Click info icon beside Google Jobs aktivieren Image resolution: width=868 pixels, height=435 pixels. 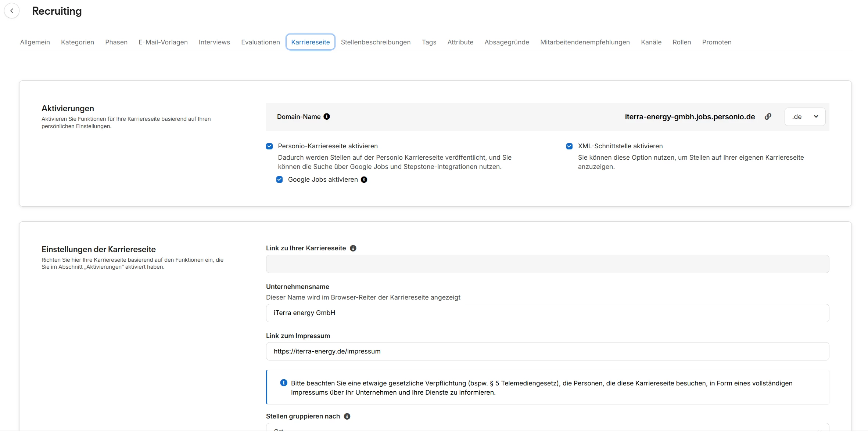click(364, 180)
